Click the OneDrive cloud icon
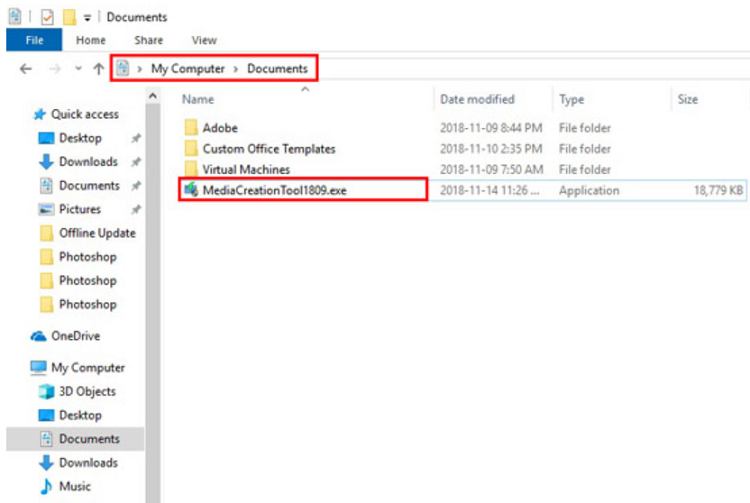 tap(40, 336)
